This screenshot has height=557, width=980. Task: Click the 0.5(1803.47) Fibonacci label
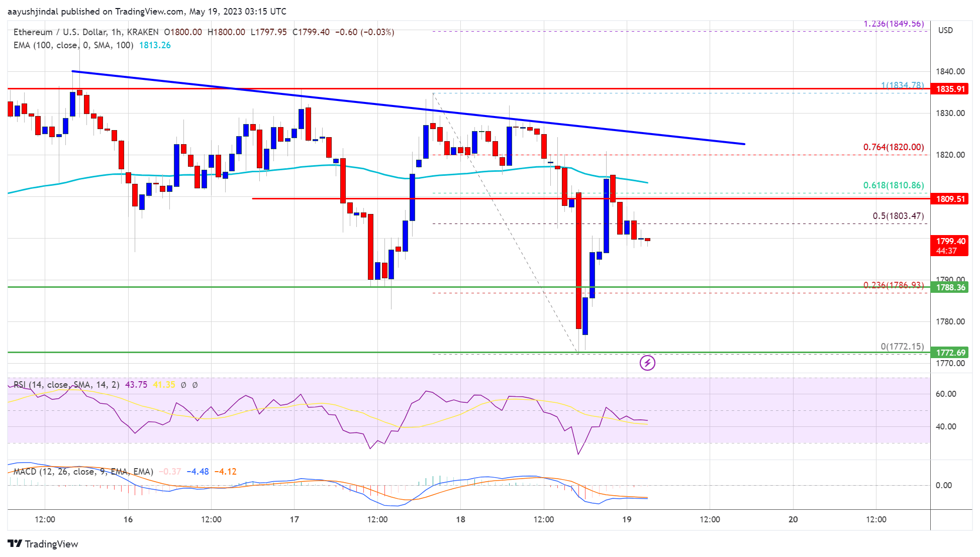(x=898, y=216)
